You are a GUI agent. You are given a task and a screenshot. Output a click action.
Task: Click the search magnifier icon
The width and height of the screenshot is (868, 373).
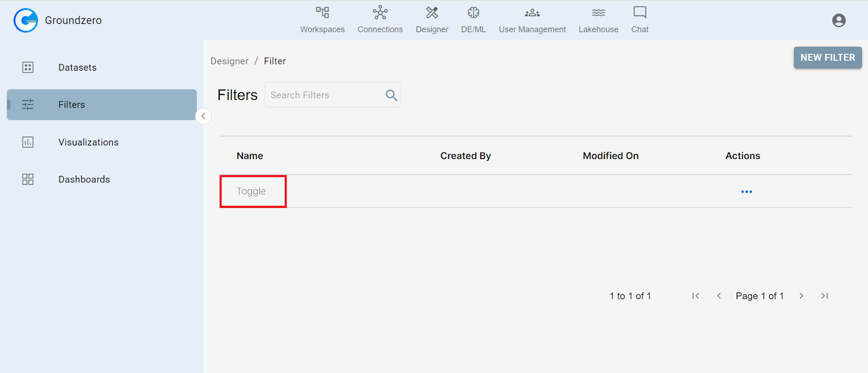391,96
